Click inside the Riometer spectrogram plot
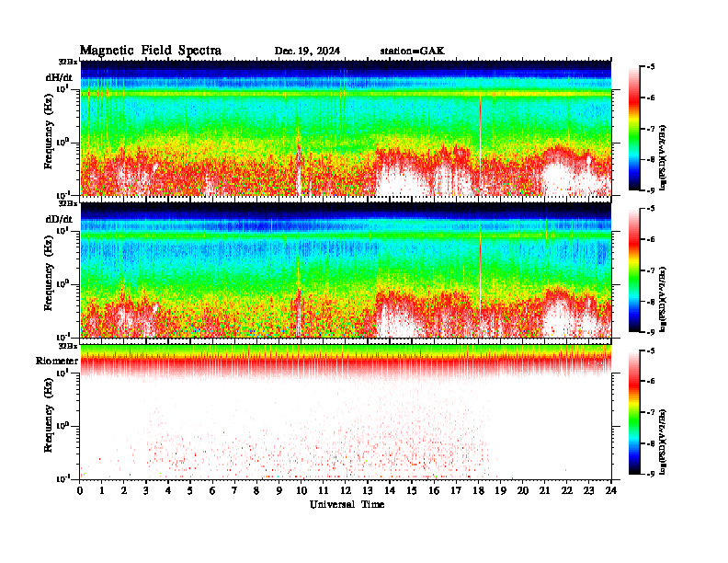 pos(346,412)
